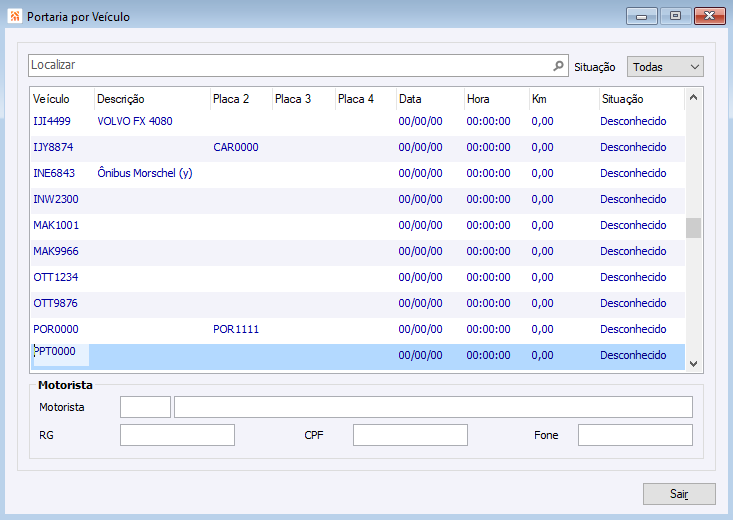
Task: Click the Fone input field
Action: pyautogui.click(x=635, y=435)
